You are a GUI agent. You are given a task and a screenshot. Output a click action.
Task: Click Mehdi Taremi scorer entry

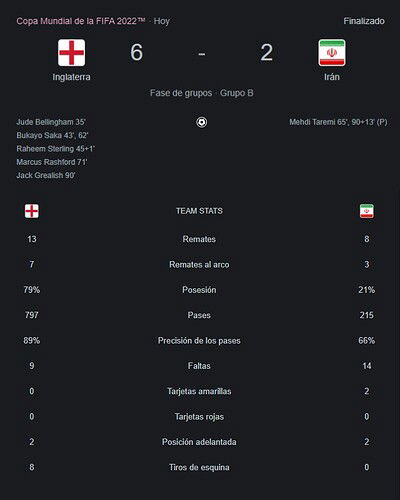[338, 122]
